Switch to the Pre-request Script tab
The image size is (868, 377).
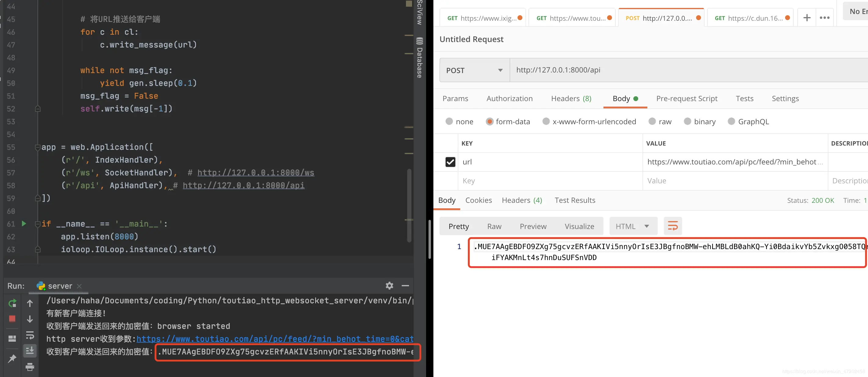pyautogui.click(x=686, y=99)
